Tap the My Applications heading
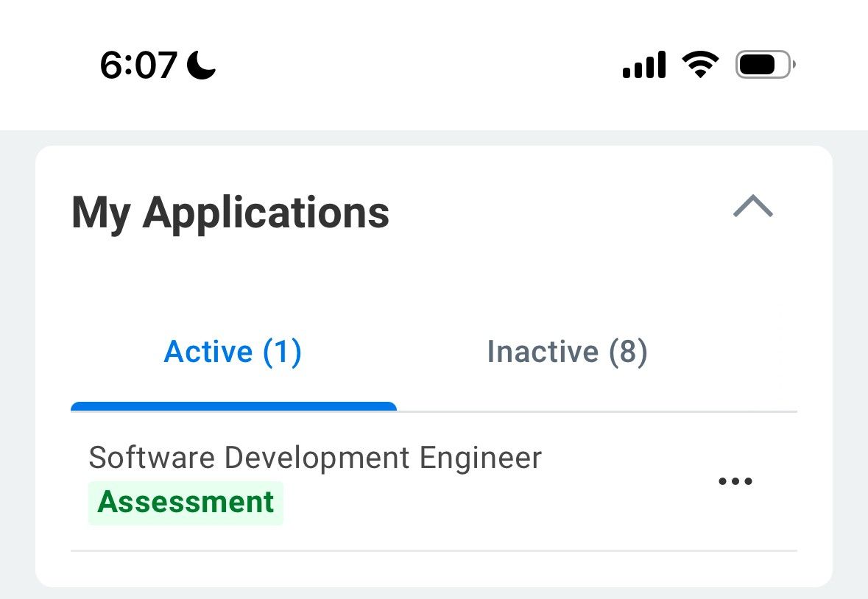 point(230,213)
